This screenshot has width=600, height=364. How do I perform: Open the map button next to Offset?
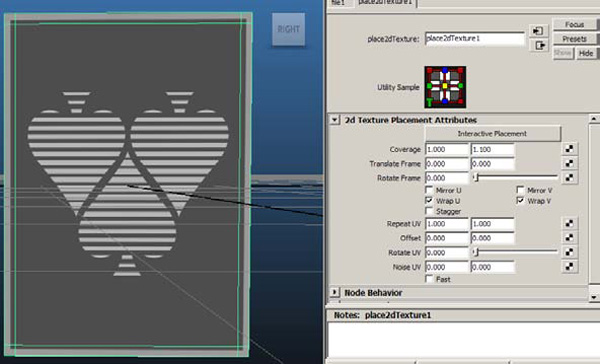click(x=569, y=238)
